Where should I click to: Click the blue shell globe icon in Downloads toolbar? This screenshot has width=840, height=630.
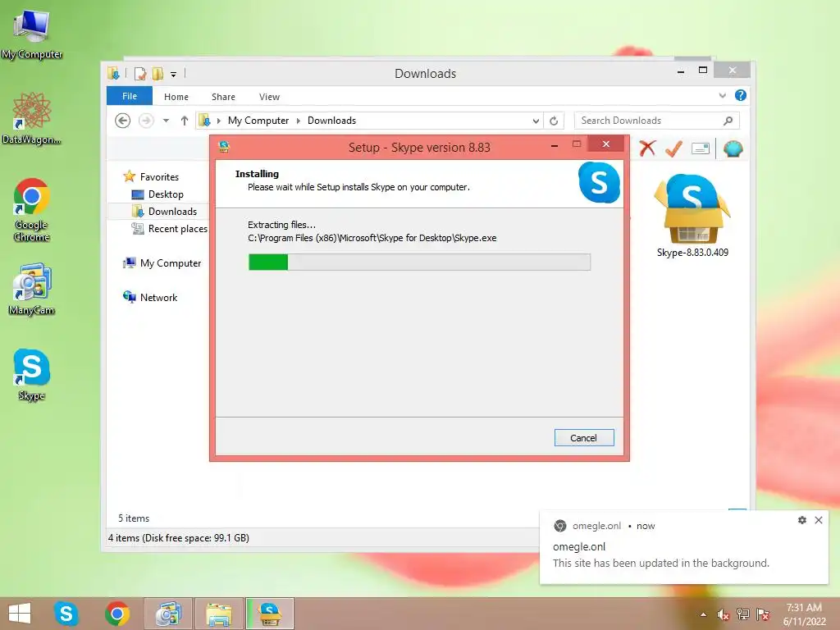[733, 148]
